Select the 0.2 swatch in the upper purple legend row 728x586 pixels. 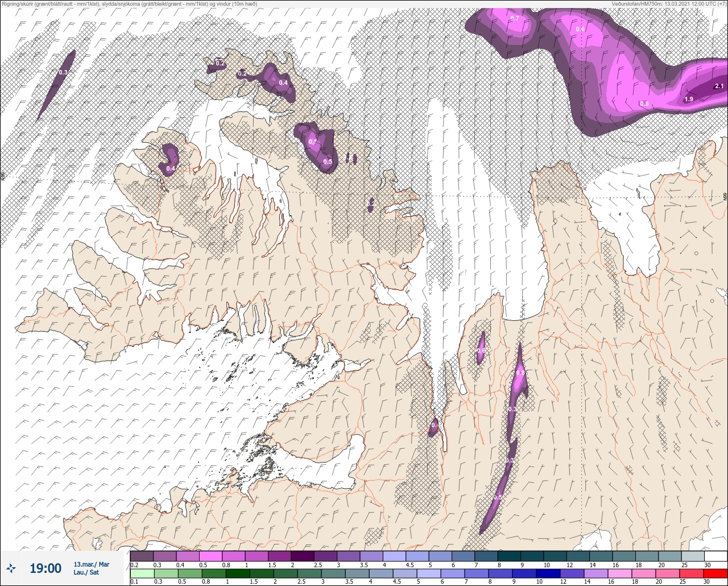point(142,556)
